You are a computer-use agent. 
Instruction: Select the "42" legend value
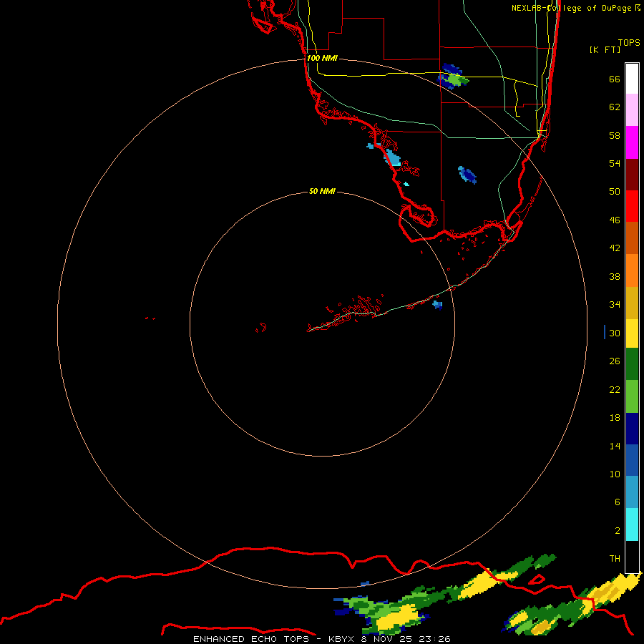[615, 248]
